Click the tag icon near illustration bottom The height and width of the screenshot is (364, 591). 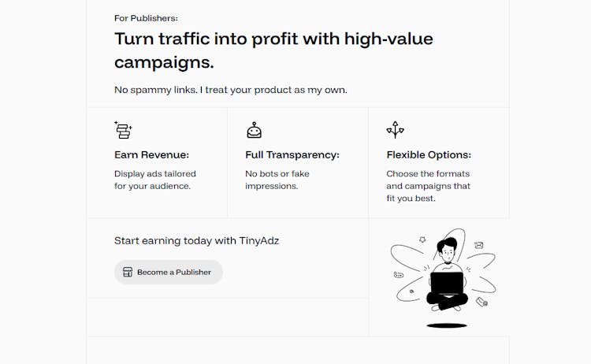pos(481,302)
